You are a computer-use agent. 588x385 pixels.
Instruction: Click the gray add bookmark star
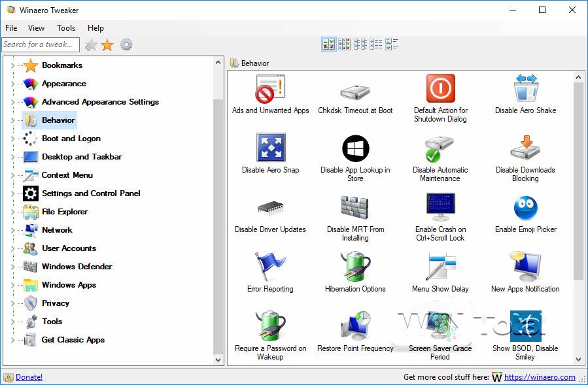coord(91,45)
